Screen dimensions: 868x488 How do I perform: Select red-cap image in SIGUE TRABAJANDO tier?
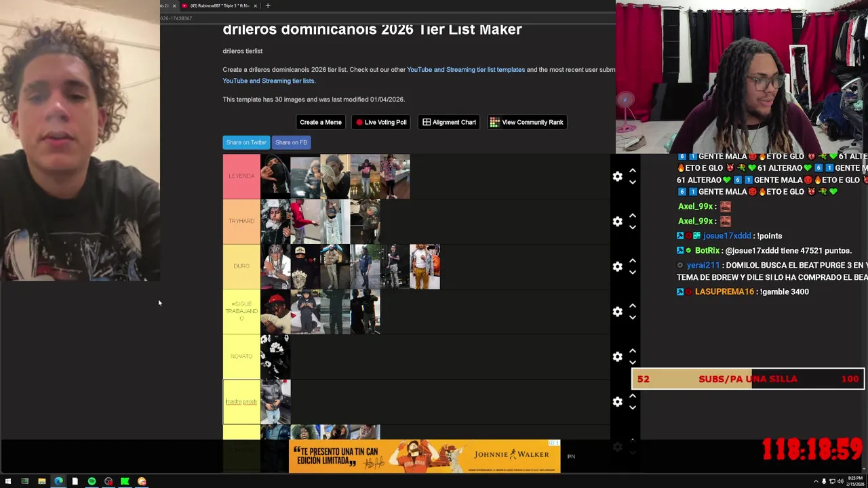point(275,312)
